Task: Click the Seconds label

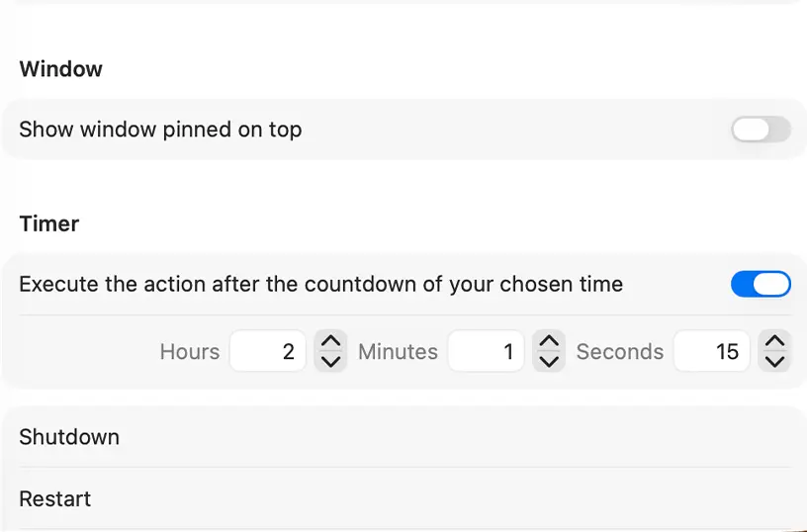Action: 620,352
